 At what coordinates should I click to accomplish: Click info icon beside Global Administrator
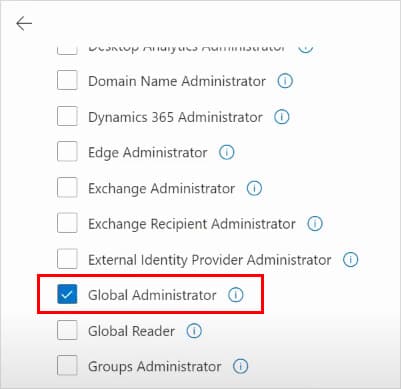(236, 295)
